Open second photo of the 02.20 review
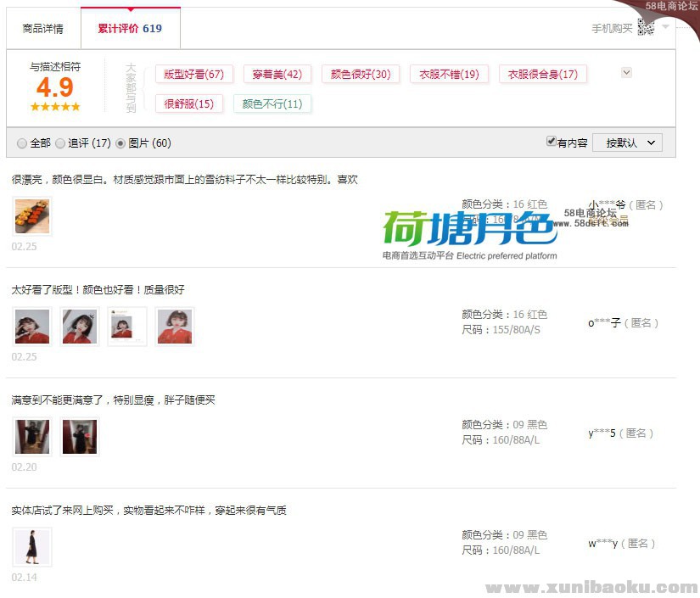Viewport: 700px width, 598px height. coord(80,437)
